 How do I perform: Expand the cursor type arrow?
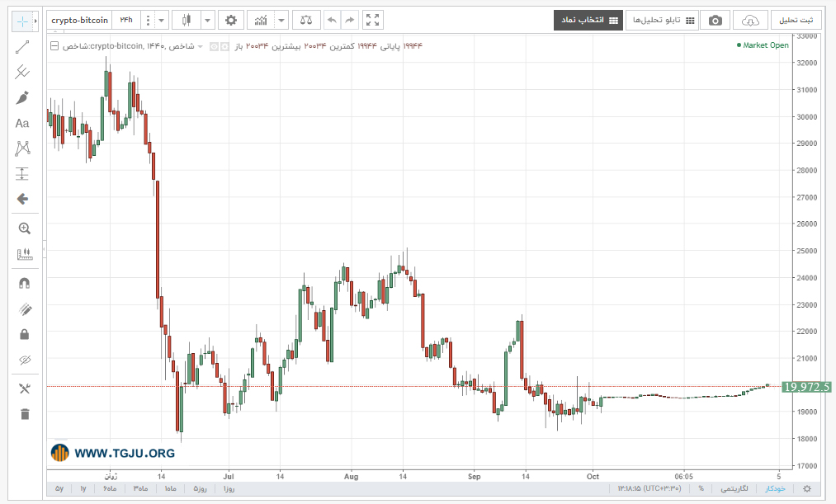click(35, 21)
